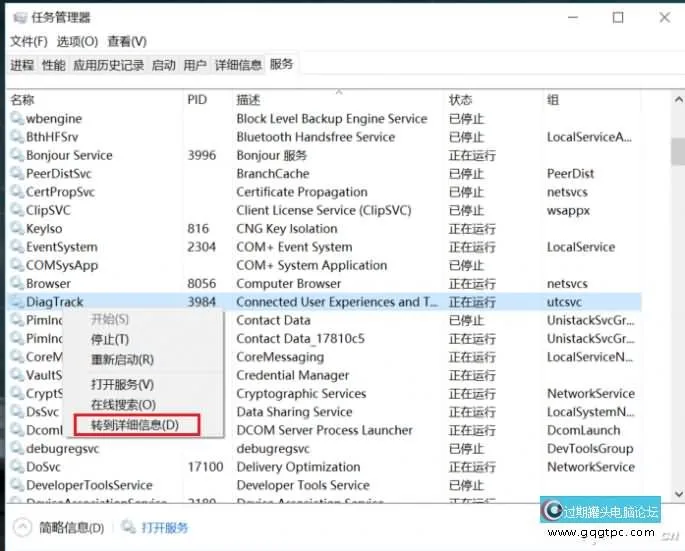
Task: Click the vertical scrollbar thumb
Action: 678,152
